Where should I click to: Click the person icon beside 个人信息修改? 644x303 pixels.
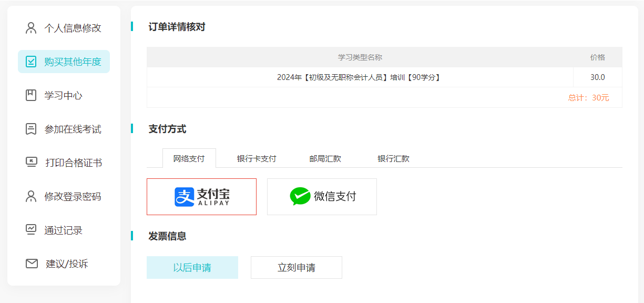[31, 28]
